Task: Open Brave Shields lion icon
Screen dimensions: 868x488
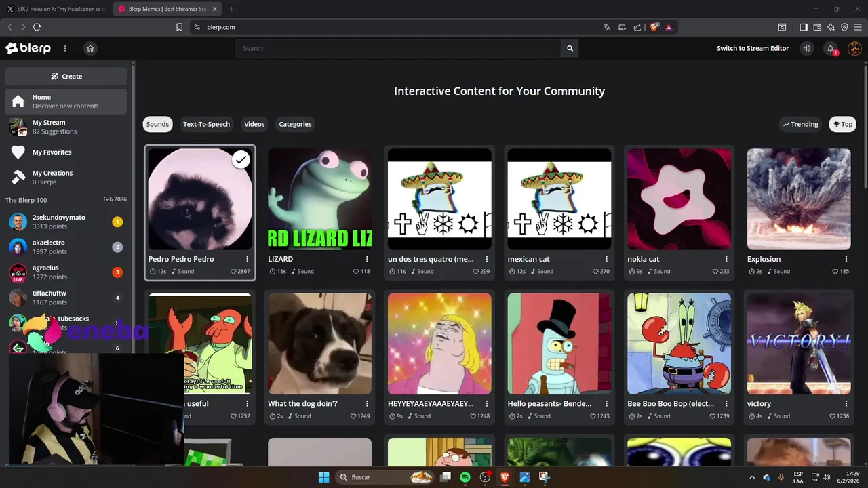Action: pyautogui.click(x=654, y=27)
